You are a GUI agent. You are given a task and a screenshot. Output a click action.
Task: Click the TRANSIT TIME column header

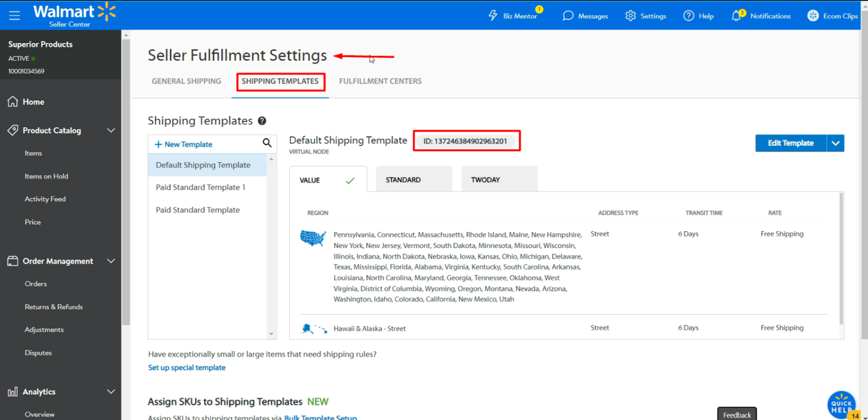click(x=704, y=213)
